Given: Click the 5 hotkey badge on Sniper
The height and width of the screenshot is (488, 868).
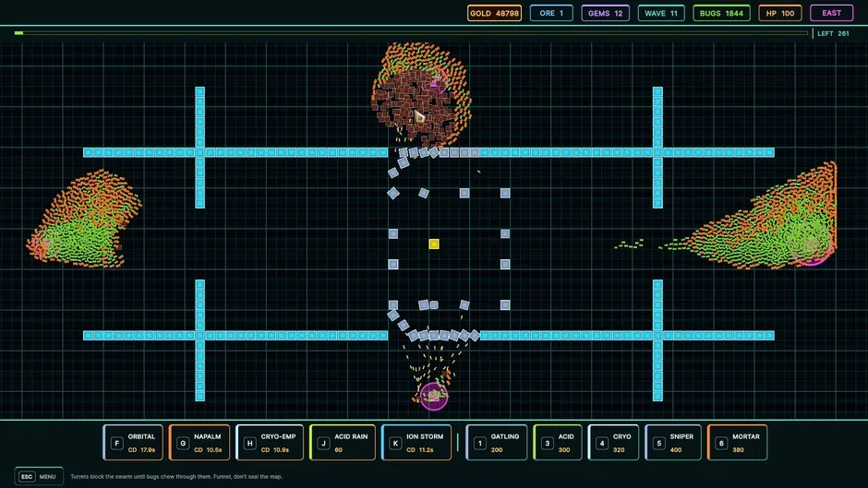Looking at the screenshot, I should click(658, 443).
